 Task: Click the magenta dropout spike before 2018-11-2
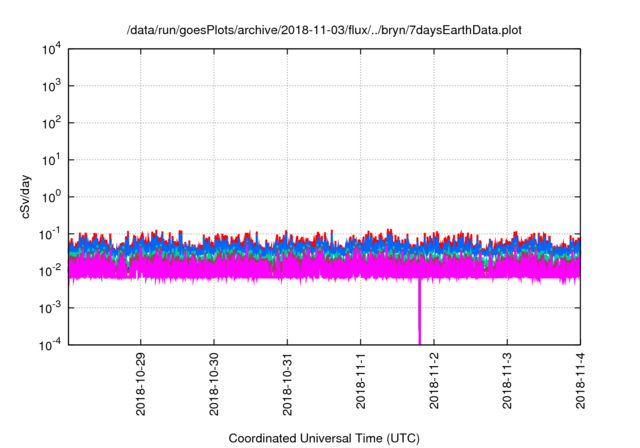pos(419,312)
